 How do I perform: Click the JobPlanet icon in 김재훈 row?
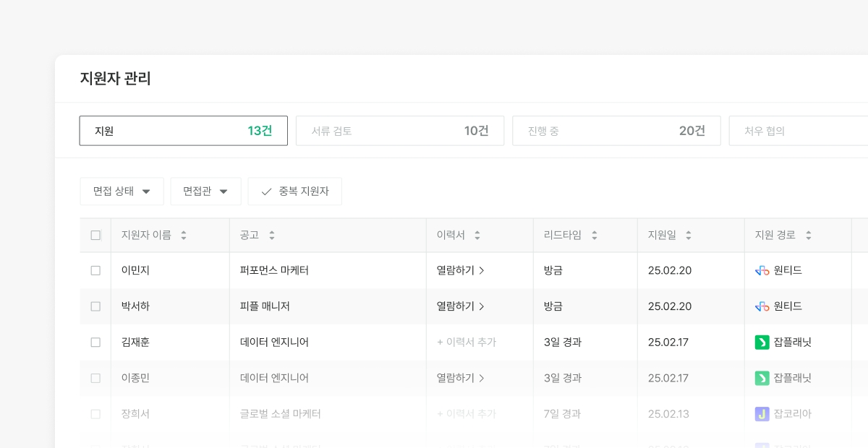point(762,343)
